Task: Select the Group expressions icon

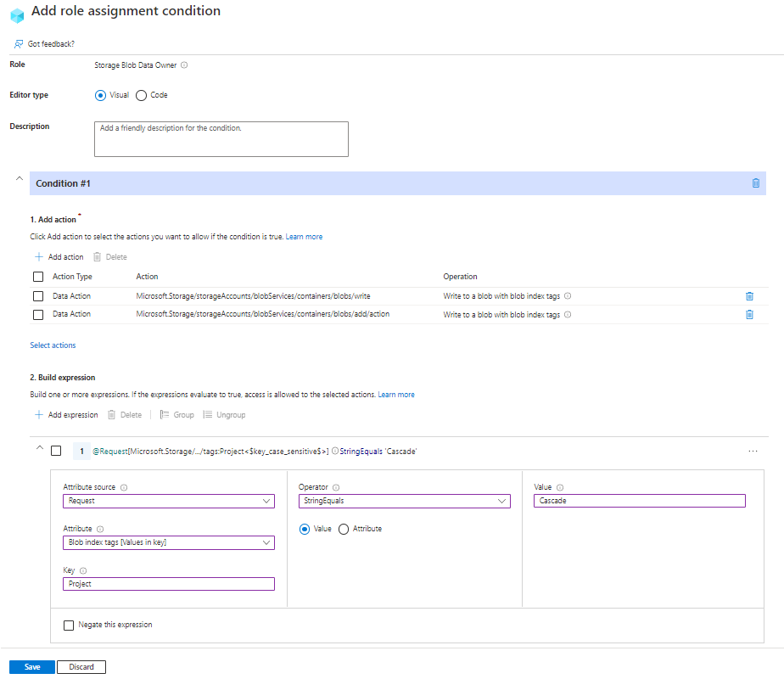Action: tap(164, 414)
